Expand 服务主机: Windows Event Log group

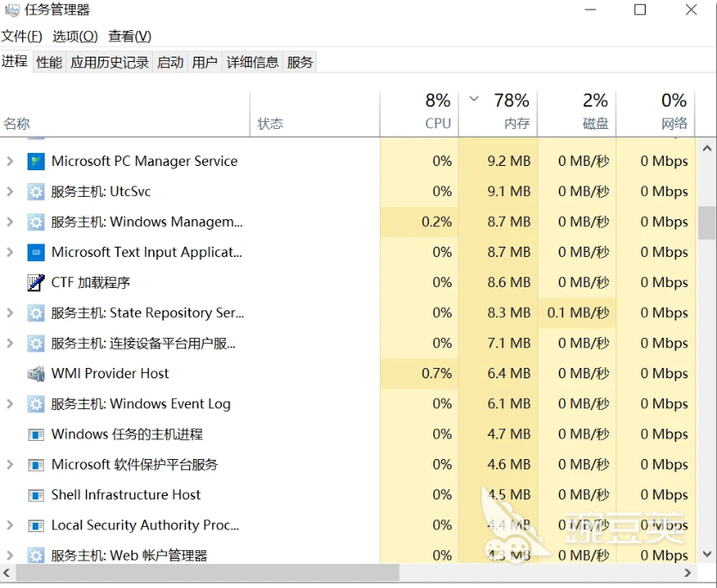coord(10,404)
